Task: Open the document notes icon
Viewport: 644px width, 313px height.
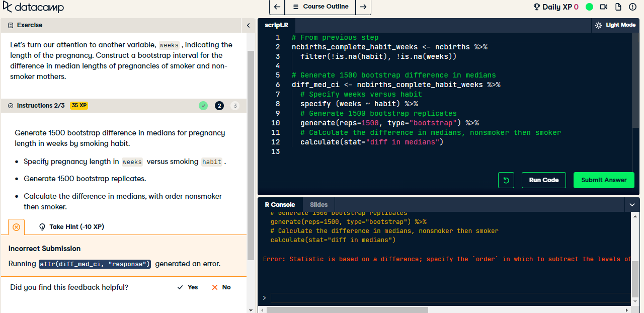Action: (618, 7)
